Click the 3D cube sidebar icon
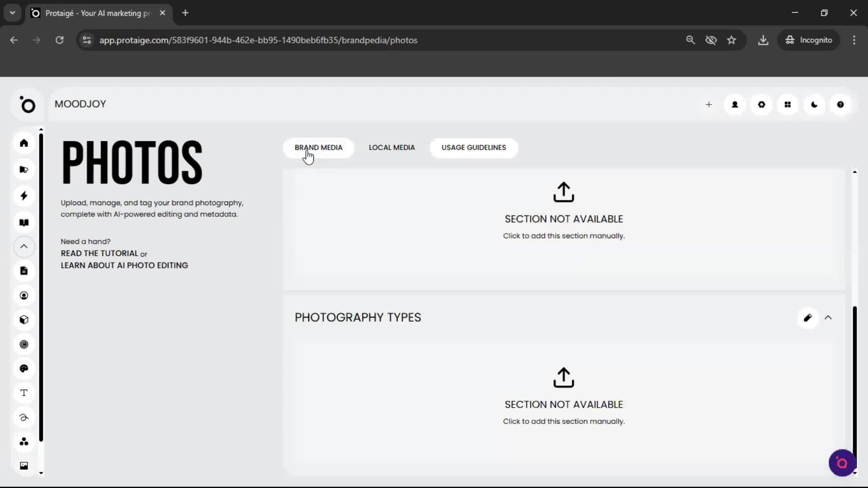 24,320
